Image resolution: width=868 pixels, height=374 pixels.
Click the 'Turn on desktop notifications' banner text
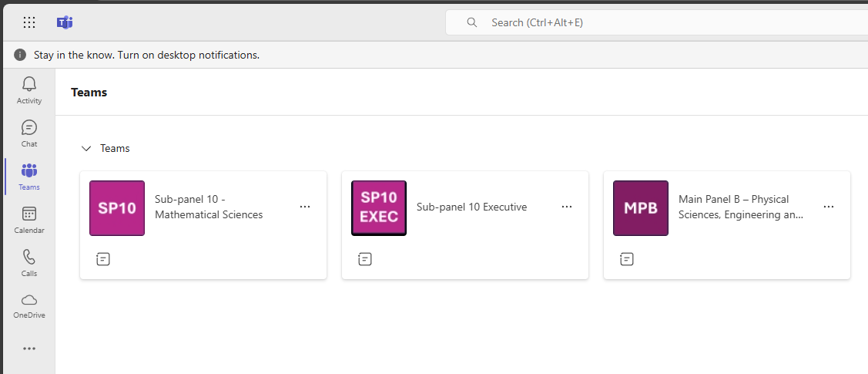click(146, 55)
